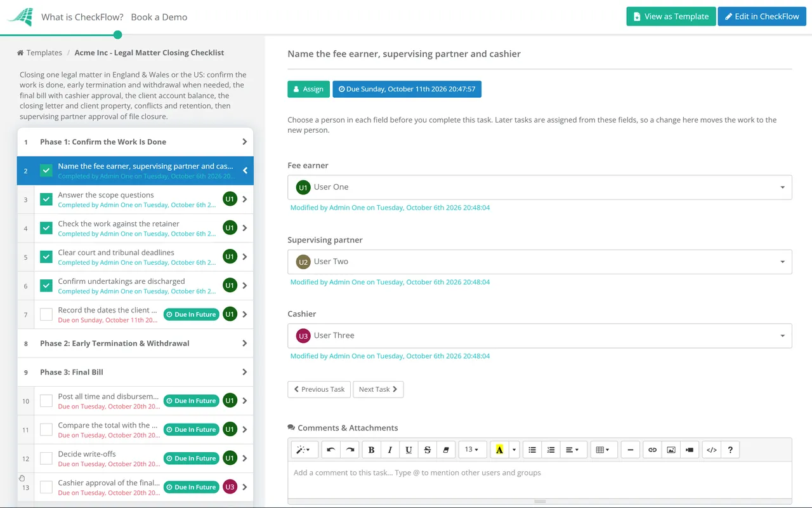
Task: Toggle bold formatting in comment editor
Action: [371, 450]
